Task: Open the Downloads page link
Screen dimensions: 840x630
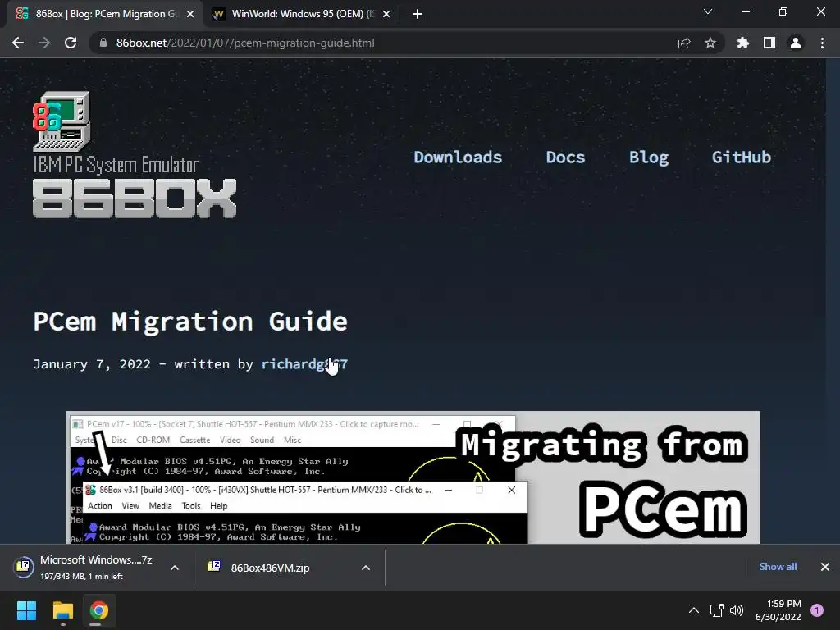Action: coord(458,157)
